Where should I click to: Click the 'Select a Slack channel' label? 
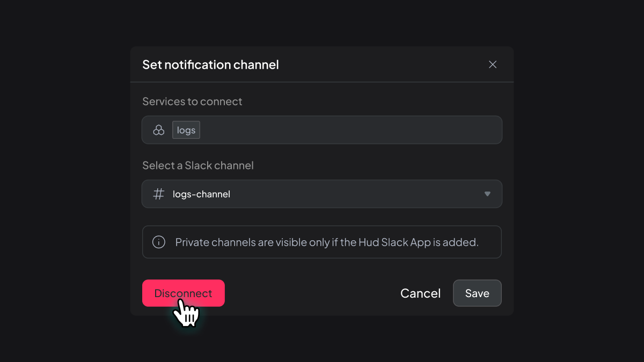click(x=198, y=166)
